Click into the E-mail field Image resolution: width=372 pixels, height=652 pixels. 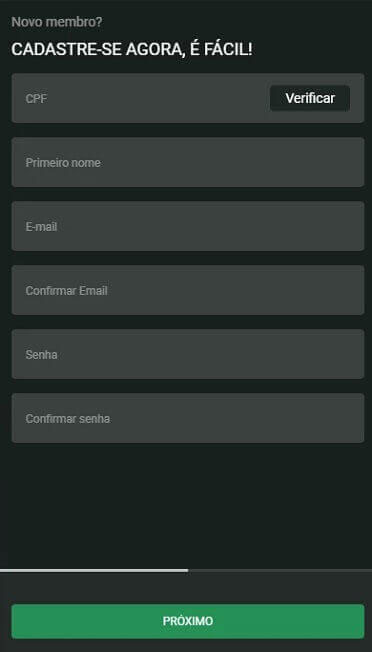[188, 226]
